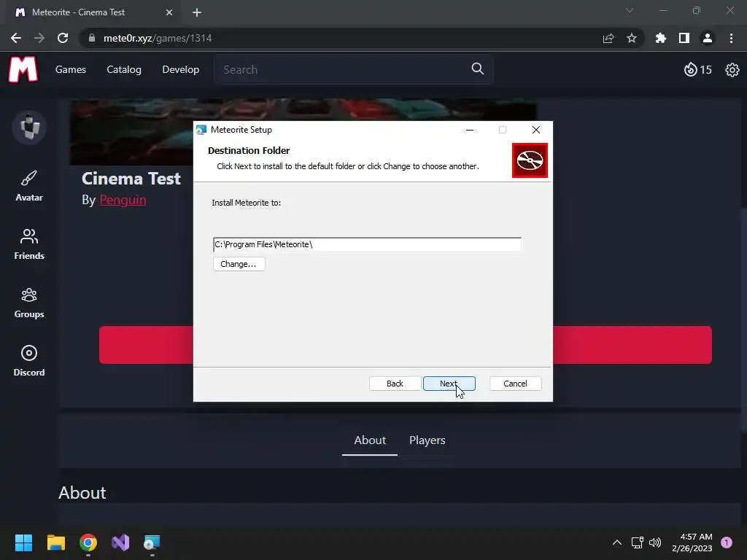Show hidden system tray icons
747x560 pixels.
click(617, 542)
